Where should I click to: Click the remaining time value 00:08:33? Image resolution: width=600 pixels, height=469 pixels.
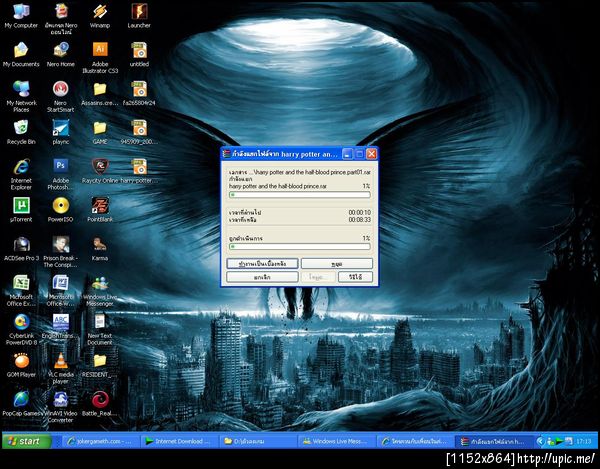pyautogui.click(x=359, y=220)
